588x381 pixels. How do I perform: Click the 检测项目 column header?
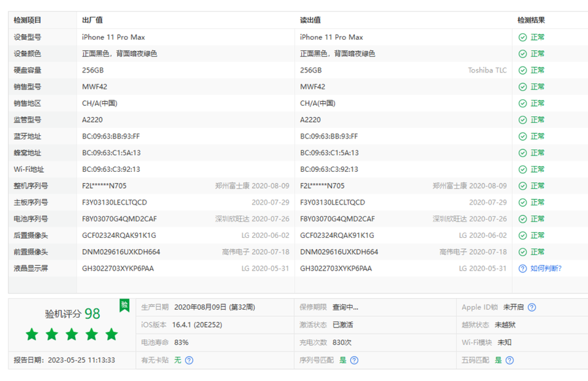27,20
